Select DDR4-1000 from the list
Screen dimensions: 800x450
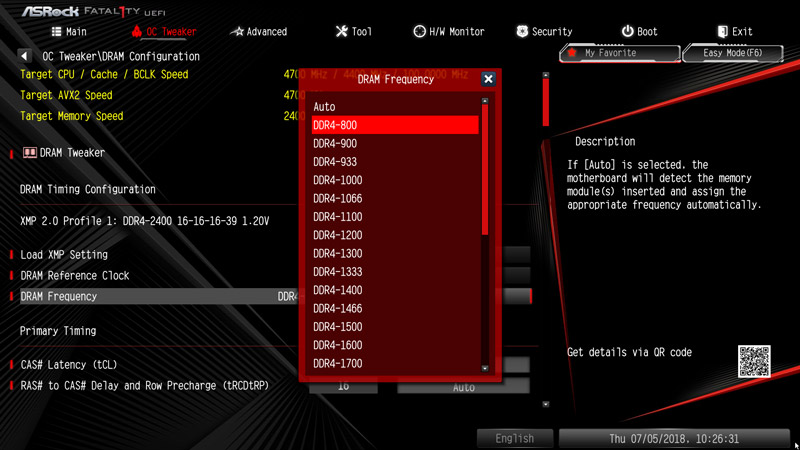click(x=395, y=180)
